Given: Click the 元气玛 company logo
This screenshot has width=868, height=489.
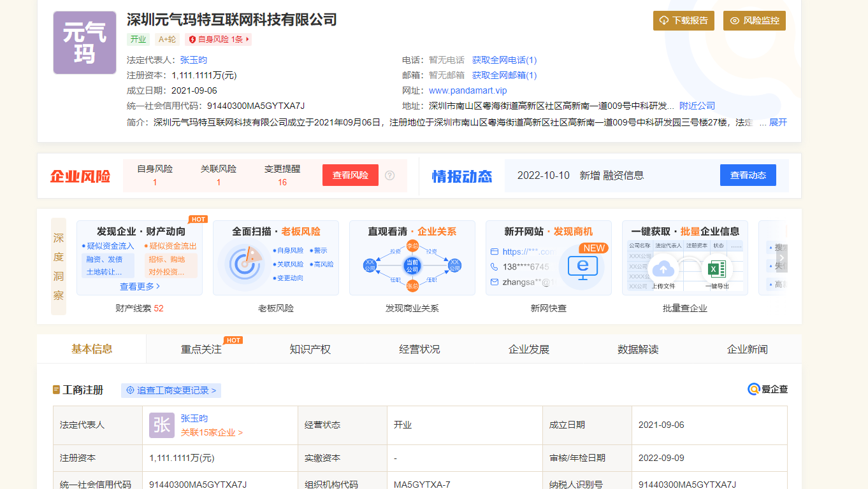Looking at the screenshot, I should tap(84, 43).
